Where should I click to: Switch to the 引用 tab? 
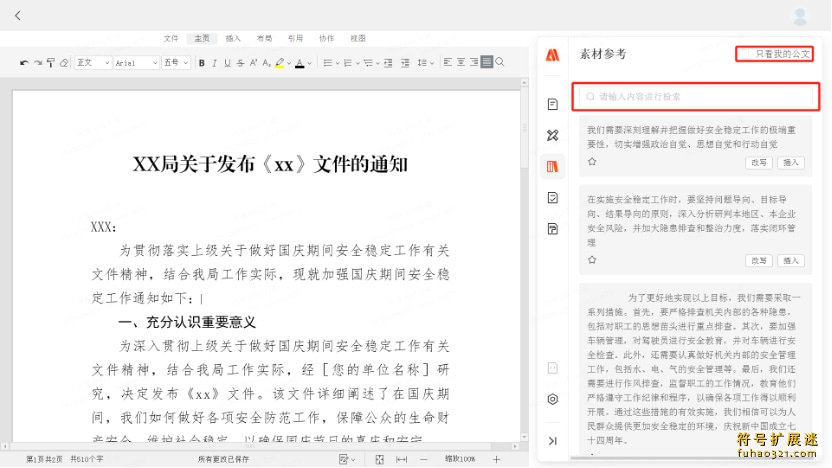pos(296,38)
